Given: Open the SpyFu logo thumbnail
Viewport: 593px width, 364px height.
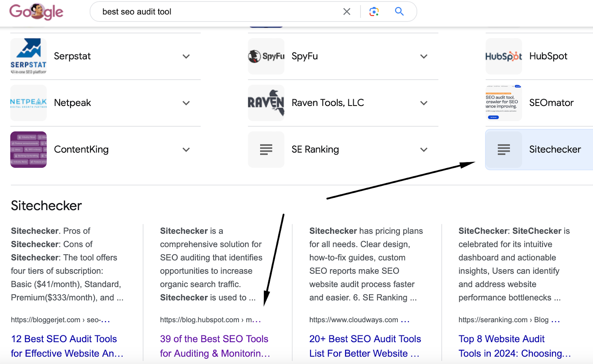Looking at the screenshot, I should click(x=266, y=56).
